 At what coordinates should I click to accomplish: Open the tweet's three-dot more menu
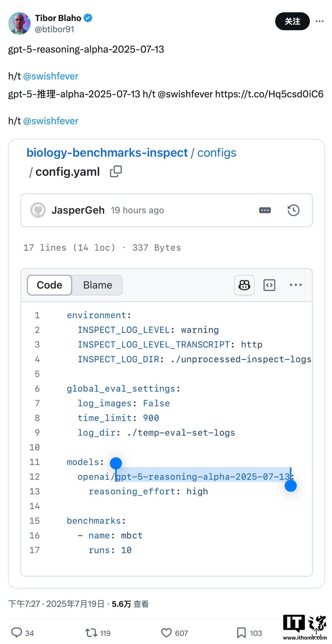pos(319,21)
